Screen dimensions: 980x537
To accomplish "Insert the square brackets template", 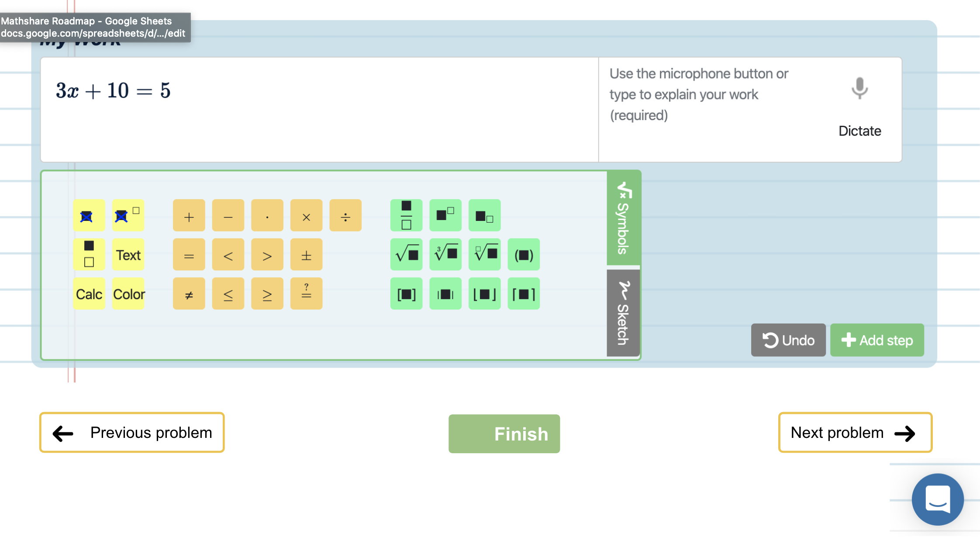I will [x=406, y=293].
